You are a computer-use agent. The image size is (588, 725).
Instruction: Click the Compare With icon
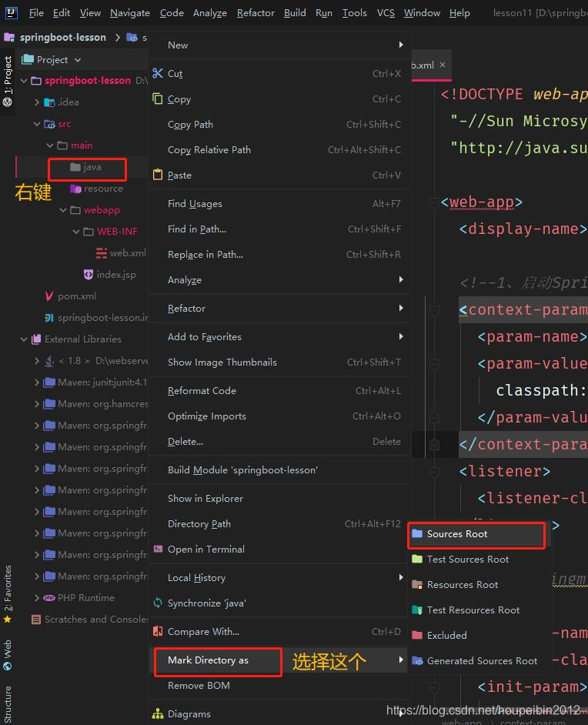pyautogui.click(x=158, y=631)
